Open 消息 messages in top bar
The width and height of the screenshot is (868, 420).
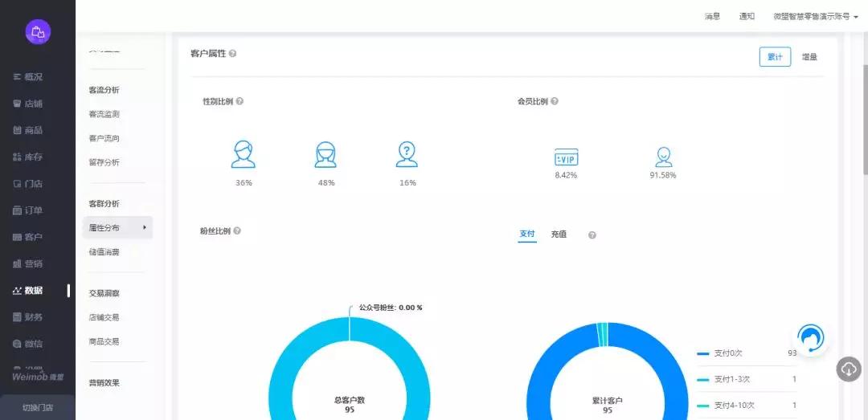pyautogui.click(x=712, y=17)
